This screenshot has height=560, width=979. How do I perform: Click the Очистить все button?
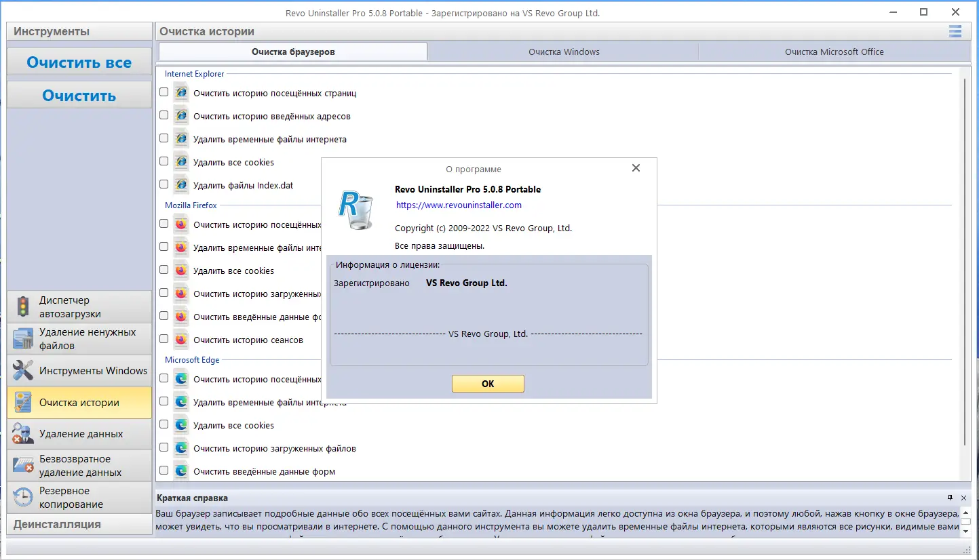(79, 62)
